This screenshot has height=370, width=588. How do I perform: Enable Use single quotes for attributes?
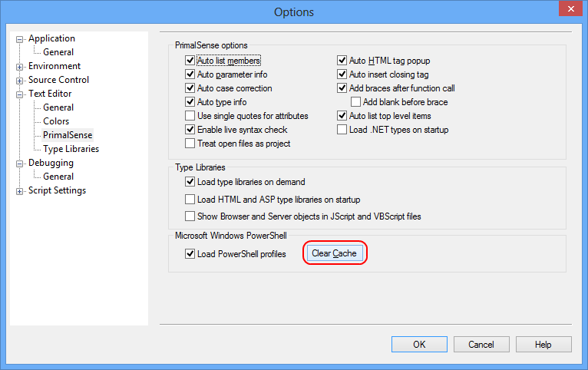[190, 115]
